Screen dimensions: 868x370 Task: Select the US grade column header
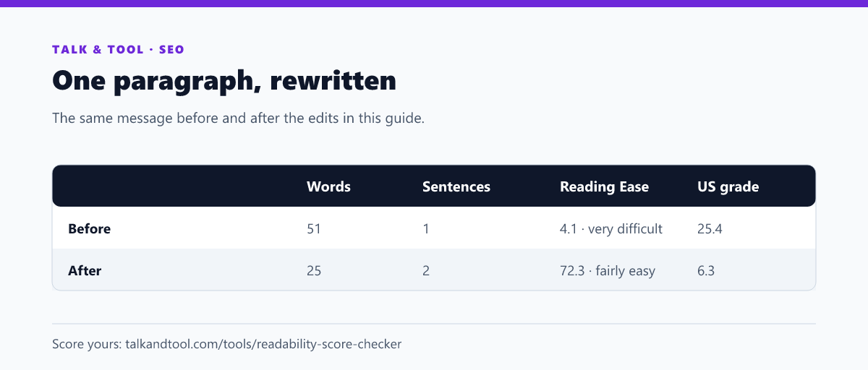pos(728,186)
